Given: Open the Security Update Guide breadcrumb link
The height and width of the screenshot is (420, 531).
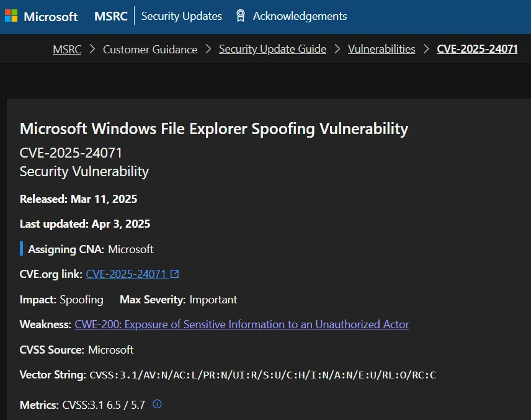Looking at the screenshot, I should [272, 49].
